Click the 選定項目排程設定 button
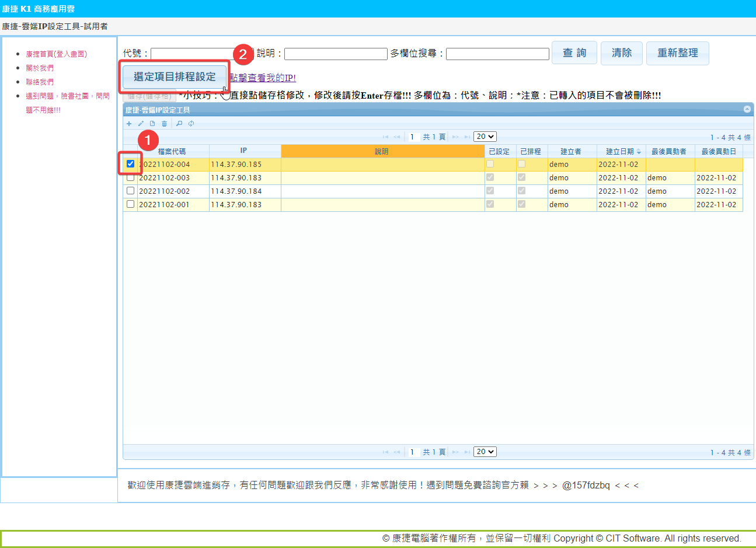The image size is (756, 548). click(175, 76)
